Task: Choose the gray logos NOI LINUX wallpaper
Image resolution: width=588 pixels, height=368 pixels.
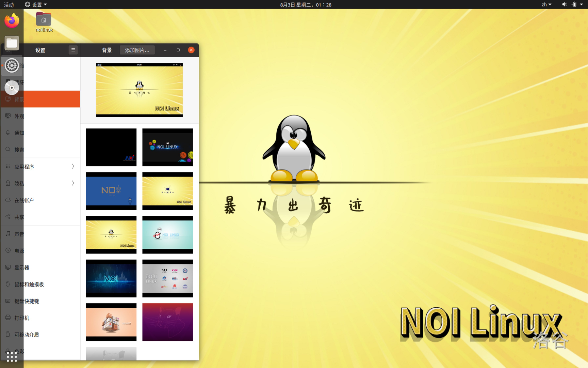Action: pos(168,278)
